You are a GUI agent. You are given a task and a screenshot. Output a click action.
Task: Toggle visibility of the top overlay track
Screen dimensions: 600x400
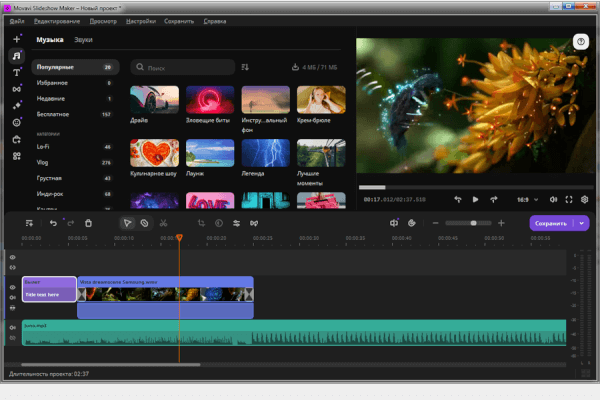pyautogui.click(x=13, y=257)
